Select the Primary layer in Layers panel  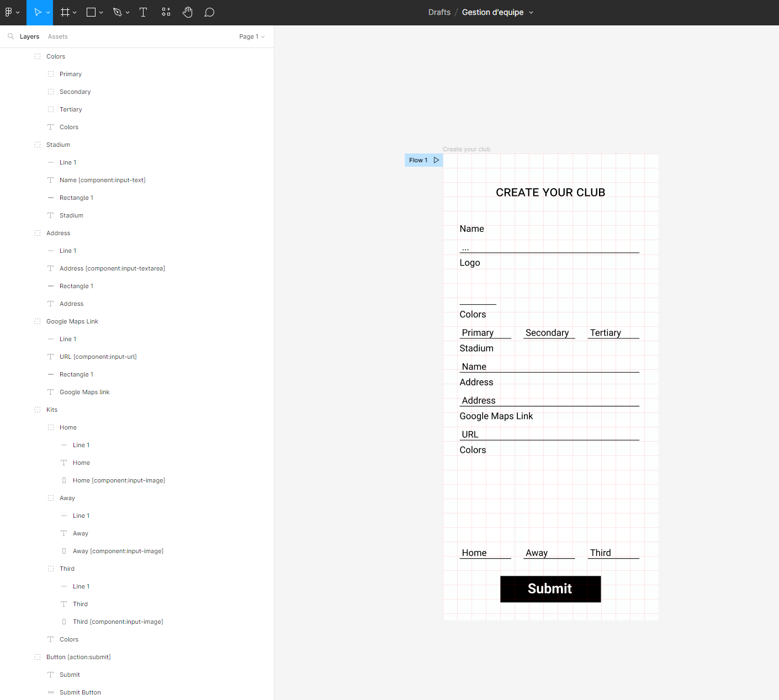pyautogui.click(x=71, y=74)
